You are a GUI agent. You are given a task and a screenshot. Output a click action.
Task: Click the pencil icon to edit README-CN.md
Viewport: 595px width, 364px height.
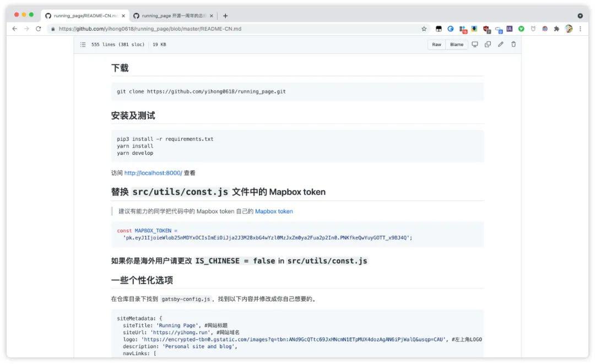pyautogui.click(x=500, y=44)
